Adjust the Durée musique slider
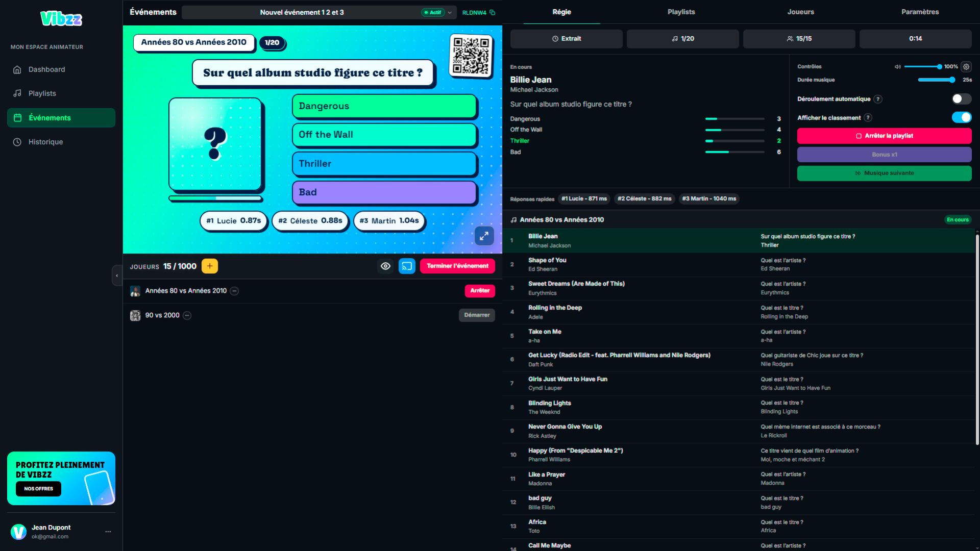 tap(936, 80)
